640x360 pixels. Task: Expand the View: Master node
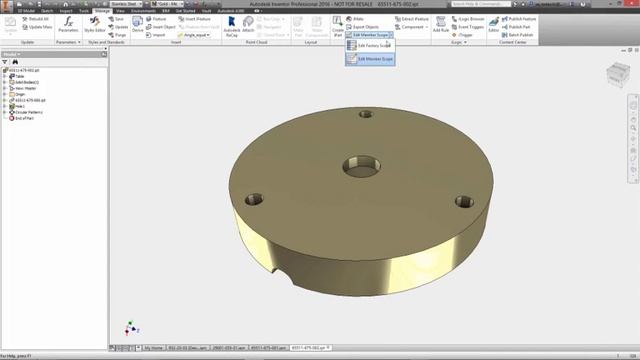click(4, 88)
